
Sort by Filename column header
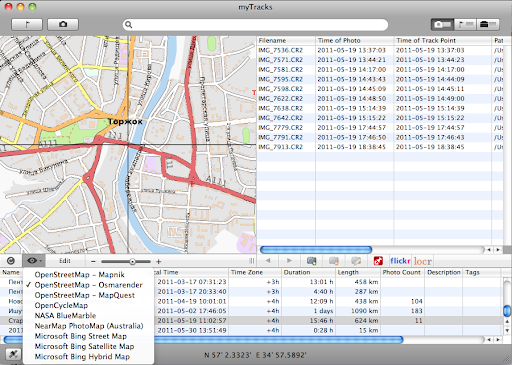(x=286, y=41)
